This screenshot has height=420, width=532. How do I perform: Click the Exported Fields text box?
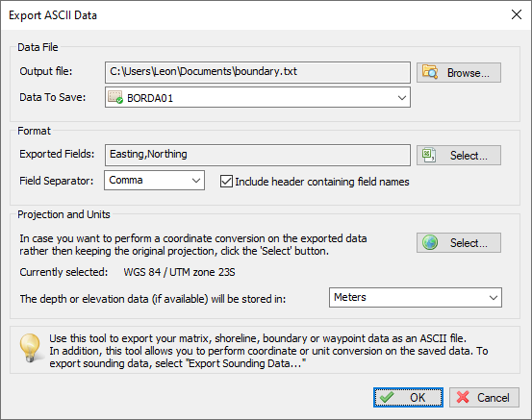point(258,156)
